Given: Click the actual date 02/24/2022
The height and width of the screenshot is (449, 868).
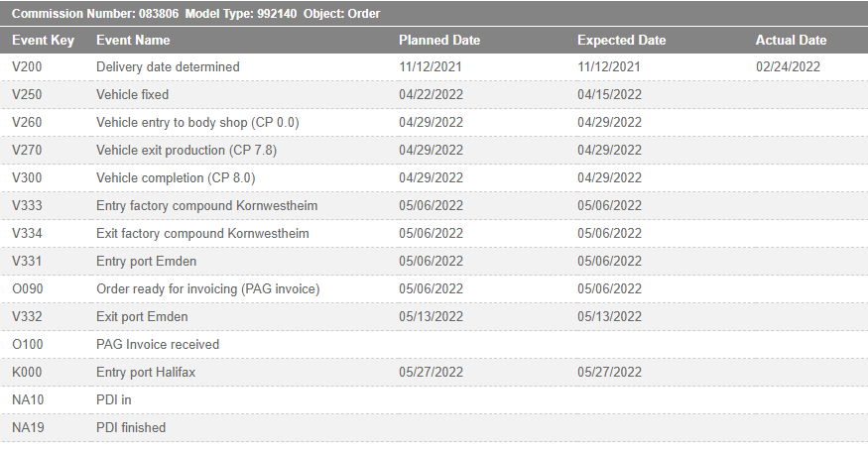Looking at the screenshot, I should [788, 67].
